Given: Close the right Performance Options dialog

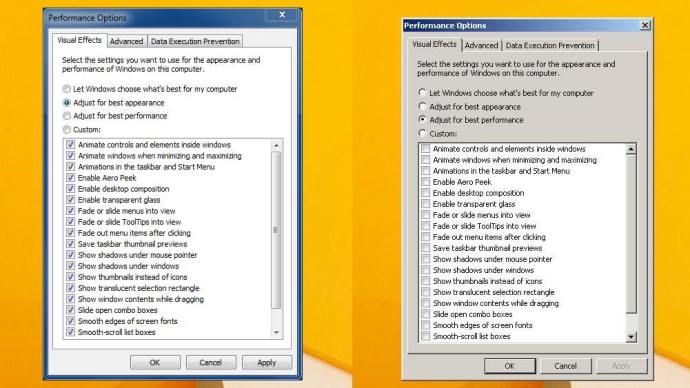Looking at the screenshot, I should (645, 26).
